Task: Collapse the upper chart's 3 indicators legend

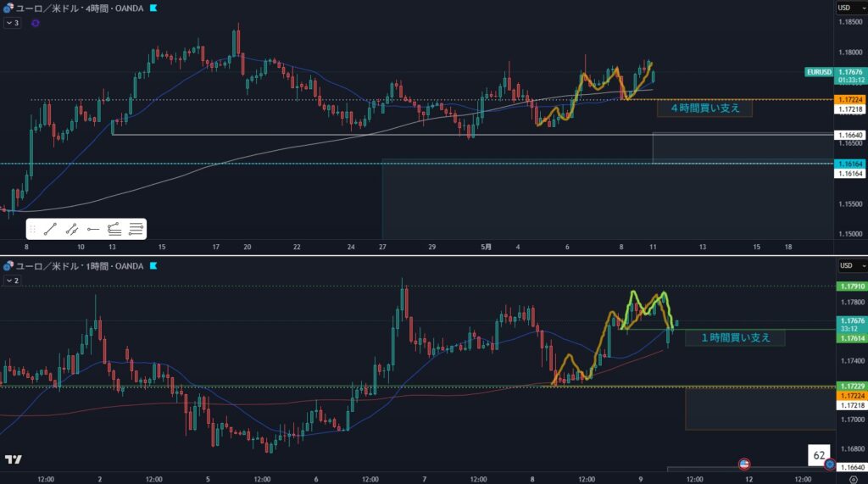Action: coord(12,23)
